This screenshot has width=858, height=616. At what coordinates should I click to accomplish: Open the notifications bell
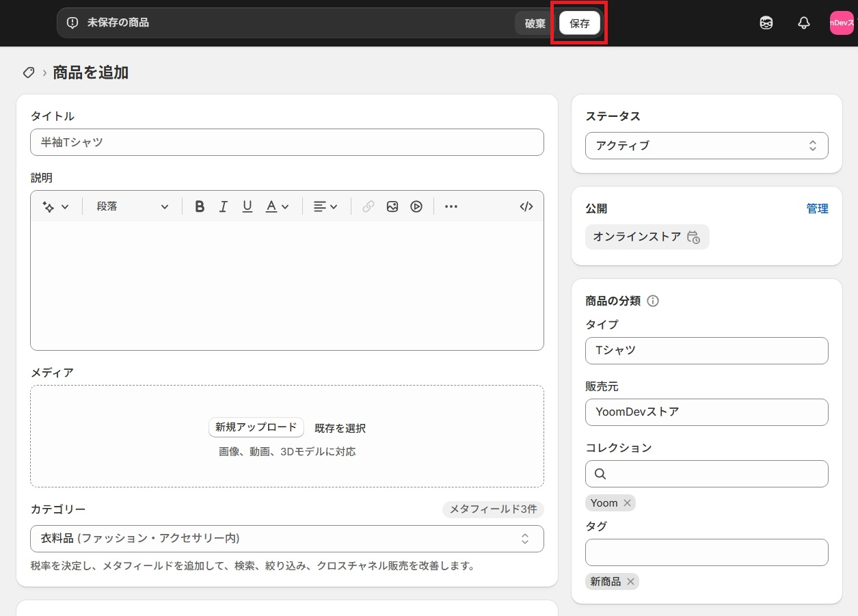pyautogui.click(x=804, y=23)
